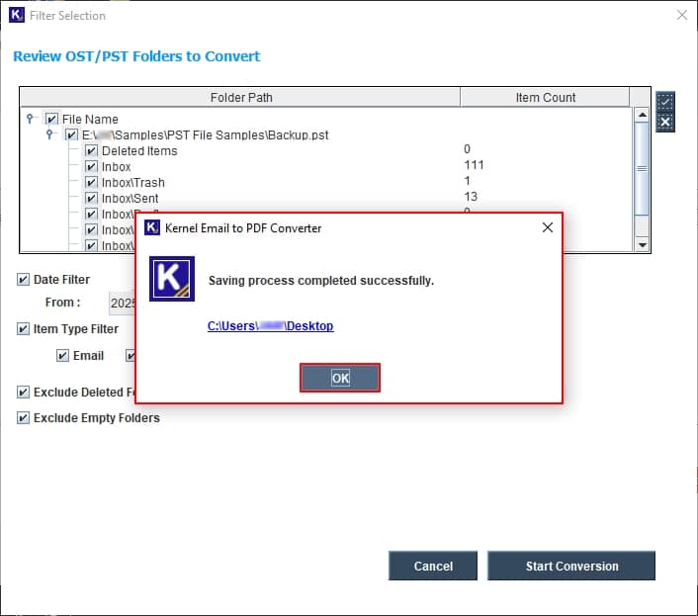Collapse the File Name tree node
698x616 pixels.
point(30,119)
